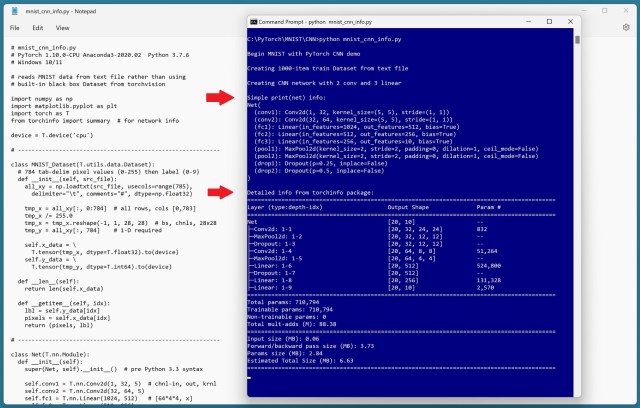640x408 pixels.
Task: Click the lower red arrow near torchinfo output
Action: coord(220,176)
